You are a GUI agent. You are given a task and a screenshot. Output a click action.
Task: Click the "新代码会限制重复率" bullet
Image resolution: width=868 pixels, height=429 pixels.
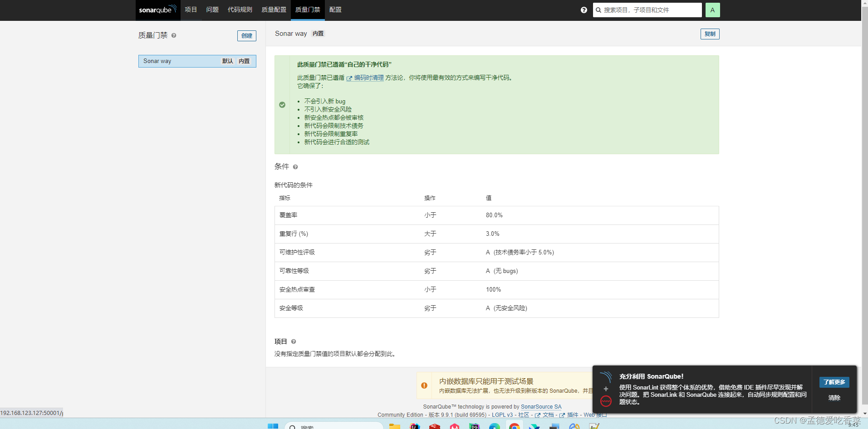click(x=331, y=134)
